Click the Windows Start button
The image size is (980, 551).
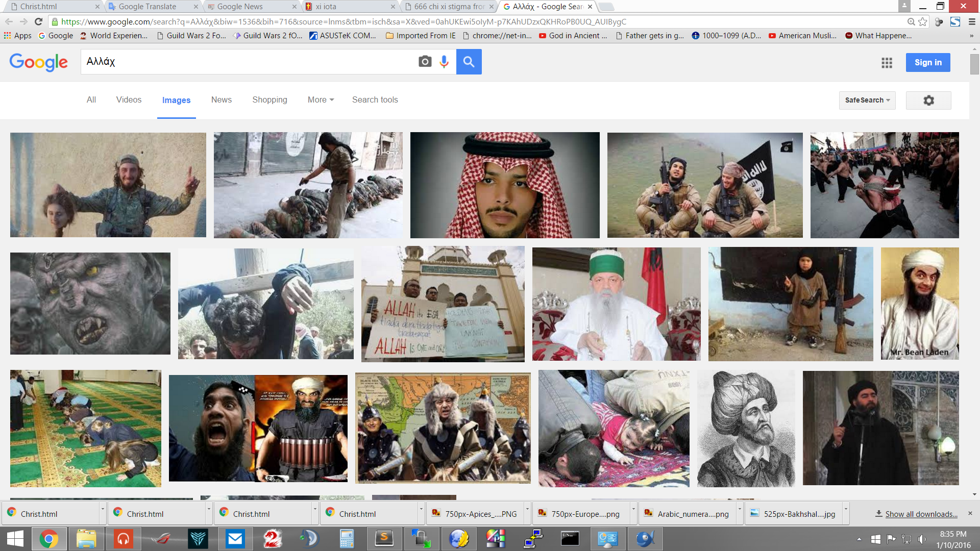click(x=15, y=539)
